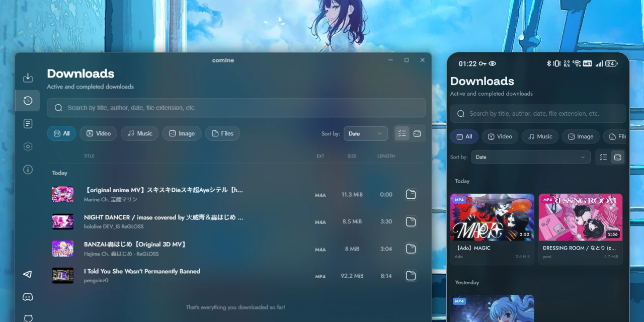Viewport: 644px width, 322px height.
Task: Open the Telegram paper-plane icon in sidebar
Action: [x=28, y=274]
